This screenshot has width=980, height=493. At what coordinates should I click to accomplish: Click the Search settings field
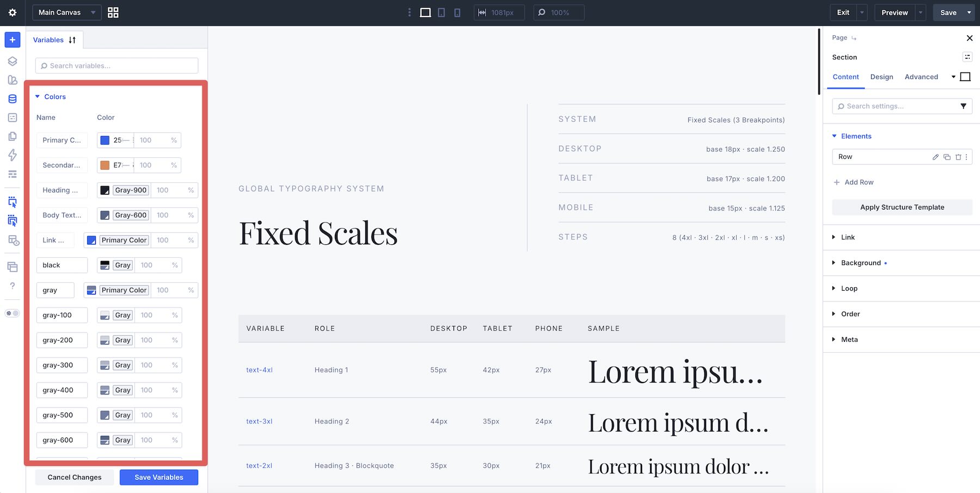[902, 106]
